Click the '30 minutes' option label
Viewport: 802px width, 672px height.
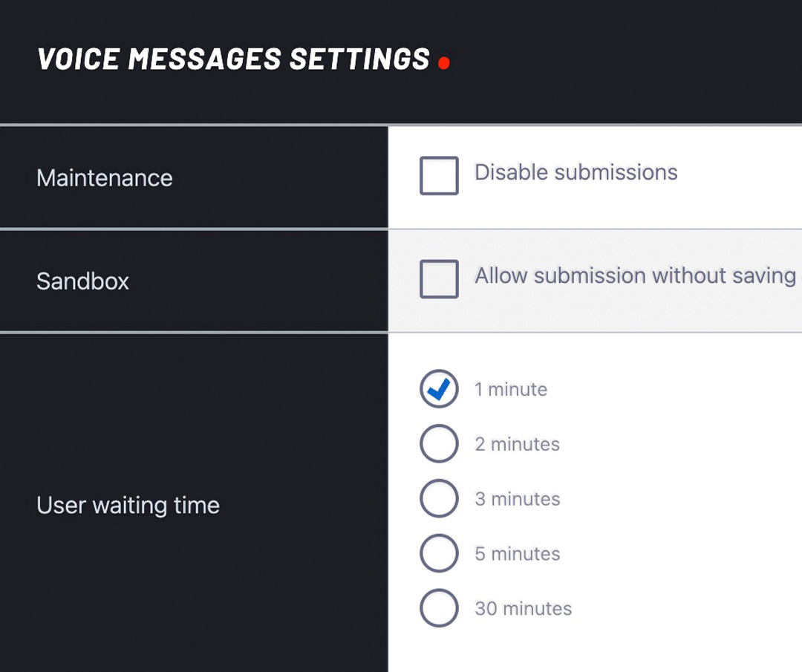tap(523, 609)
